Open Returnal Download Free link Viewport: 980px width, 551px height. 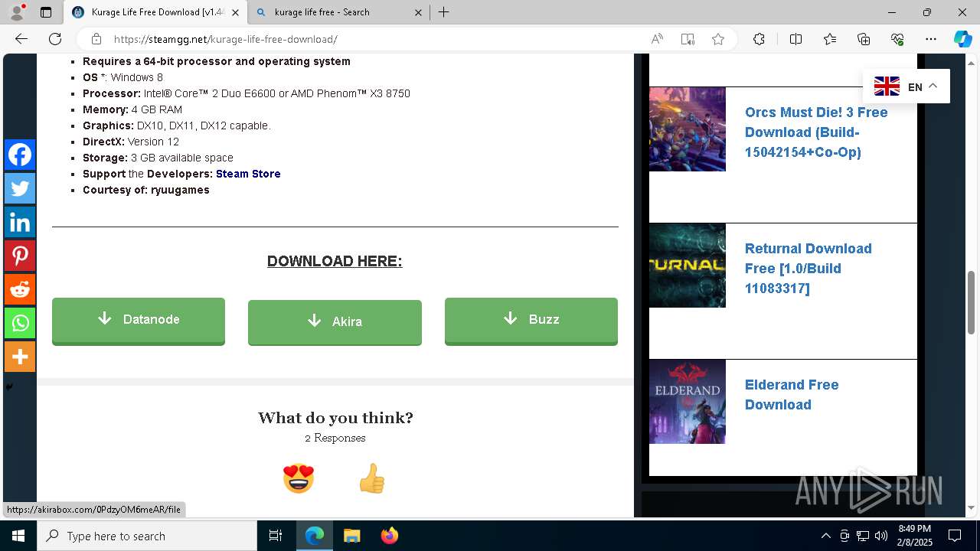click(808, 268)
